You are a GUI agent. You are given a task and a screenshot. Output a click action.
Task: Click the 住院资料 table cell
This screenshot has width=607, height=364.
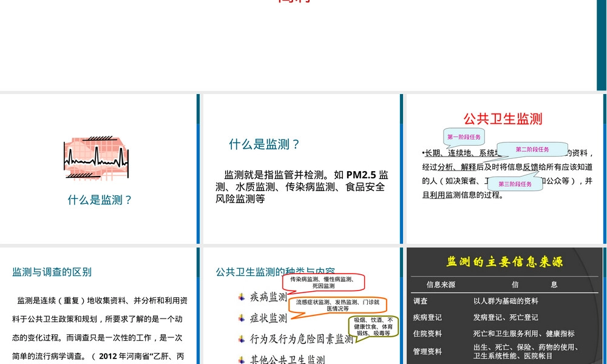(x=427, y=334)
